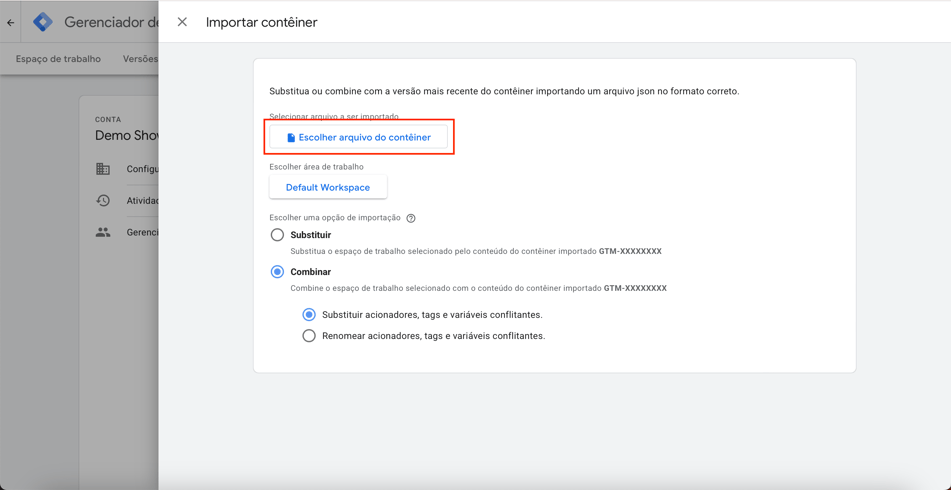
Task: Open the Atividade text link in sidebar
Action: click(x=142, y=201)
